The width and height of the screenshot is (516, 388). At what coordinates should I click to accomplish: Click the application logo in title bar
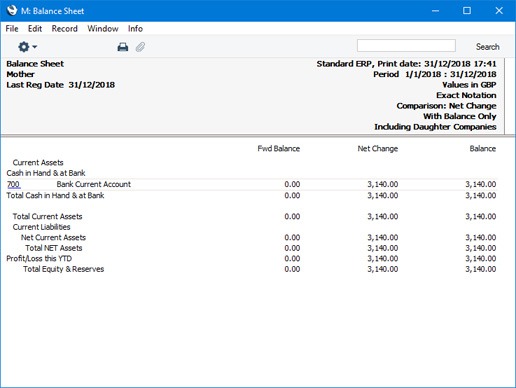[12, 10]
